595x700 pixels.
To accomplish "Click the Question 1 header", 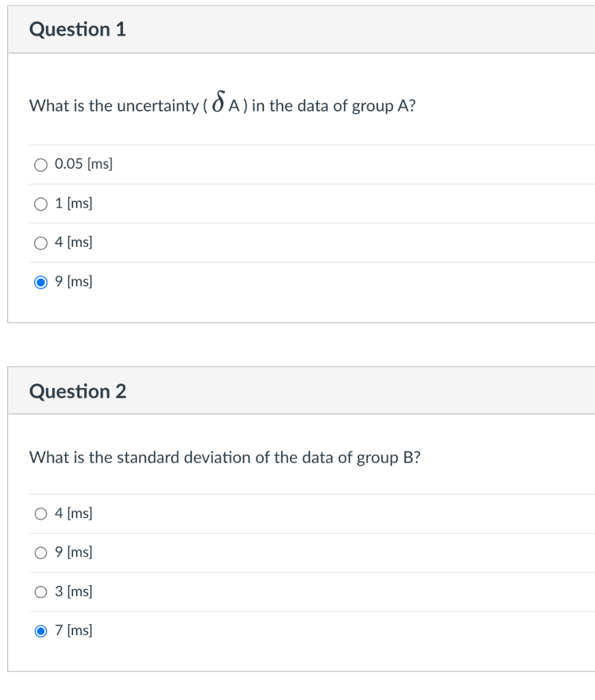I will coord(77,29).
